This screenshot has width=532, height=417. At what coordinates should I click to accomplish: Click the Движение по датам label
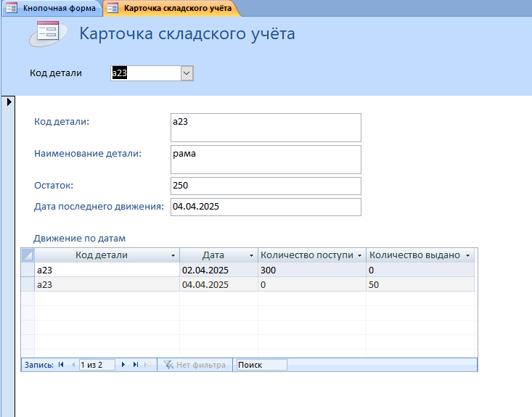tap(79, 239)
